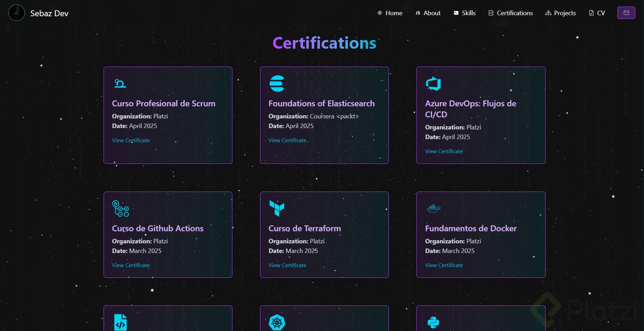This screenshot has width=644, height=331.
Task: Open the Projects nav link
Action: (x=560, y=13)
